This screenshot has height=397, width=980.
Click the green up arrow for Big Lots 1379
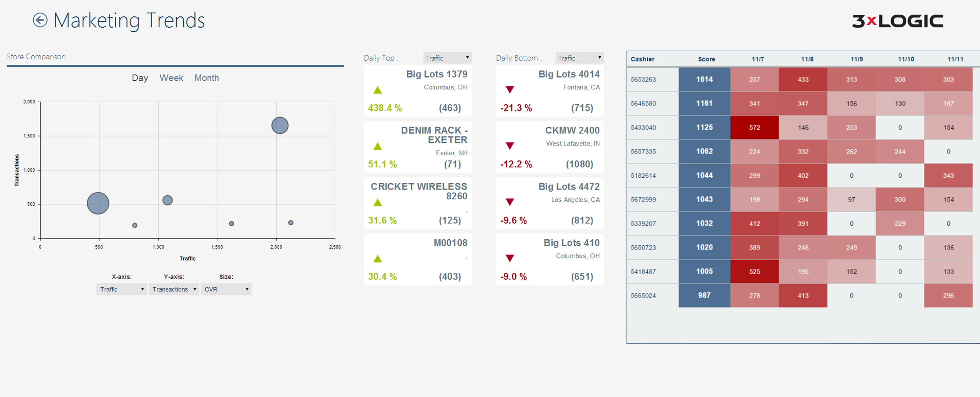tap(377, 90)
